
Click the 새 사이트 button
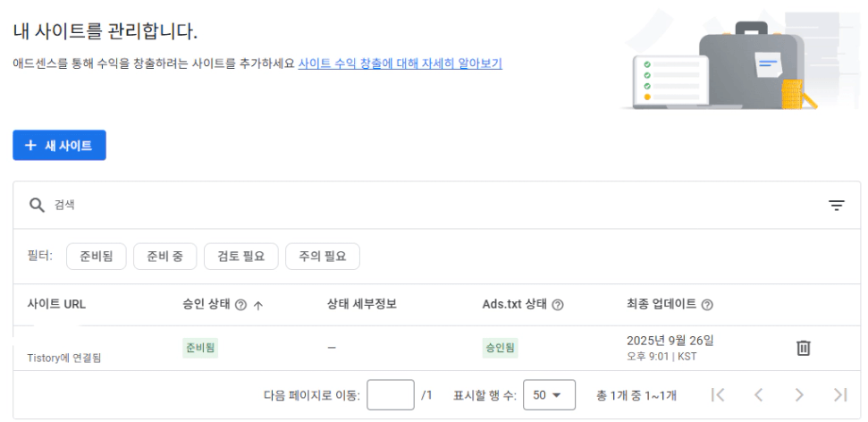click(x=59, y=146)
